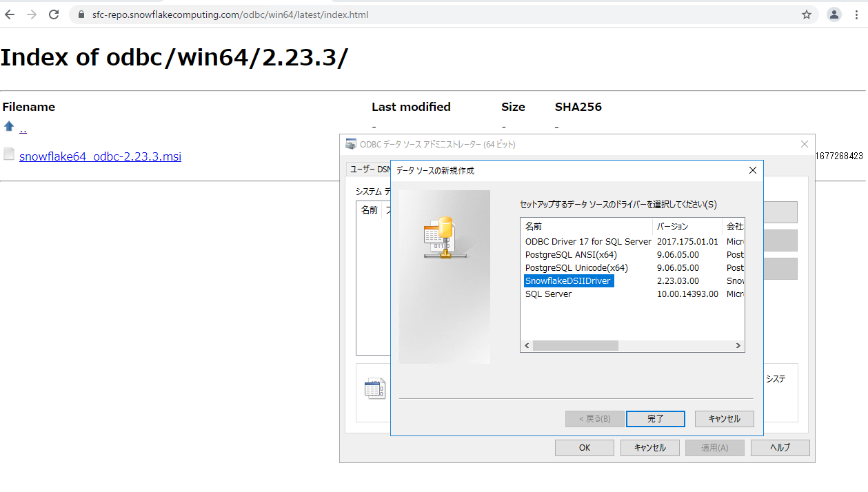Click the blue up-arrow parent directory icon

(9, 126)
